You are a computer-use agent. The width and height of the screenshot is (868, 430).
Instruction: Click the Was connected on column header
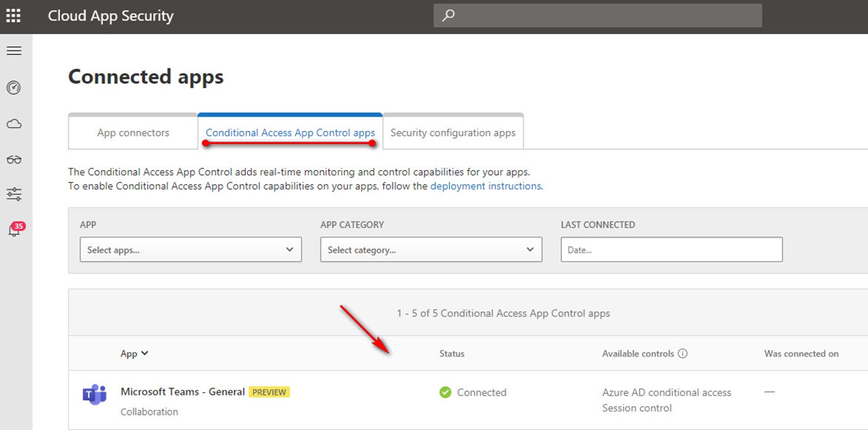coord(801,354)
